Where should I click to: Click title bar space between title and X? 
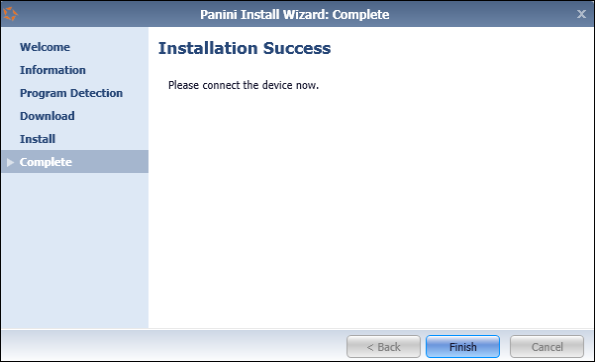[x=482, y=14]
